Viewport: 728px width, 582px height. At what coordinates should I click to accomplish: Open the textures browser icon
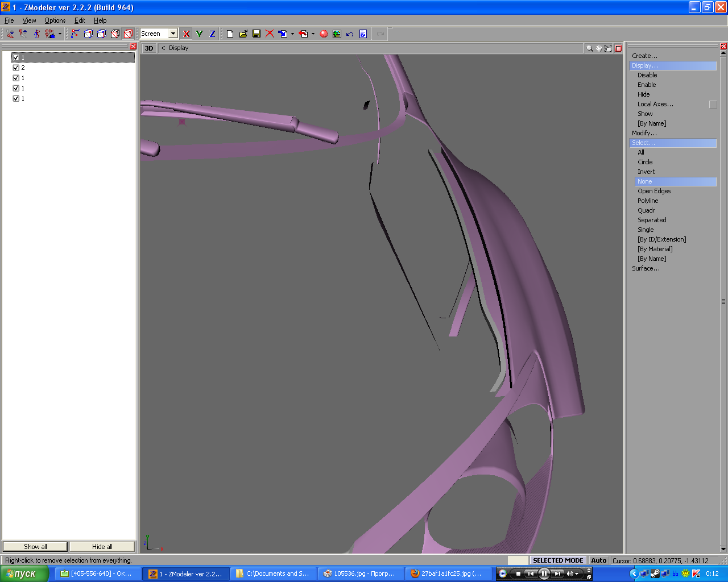pos(337,34)
